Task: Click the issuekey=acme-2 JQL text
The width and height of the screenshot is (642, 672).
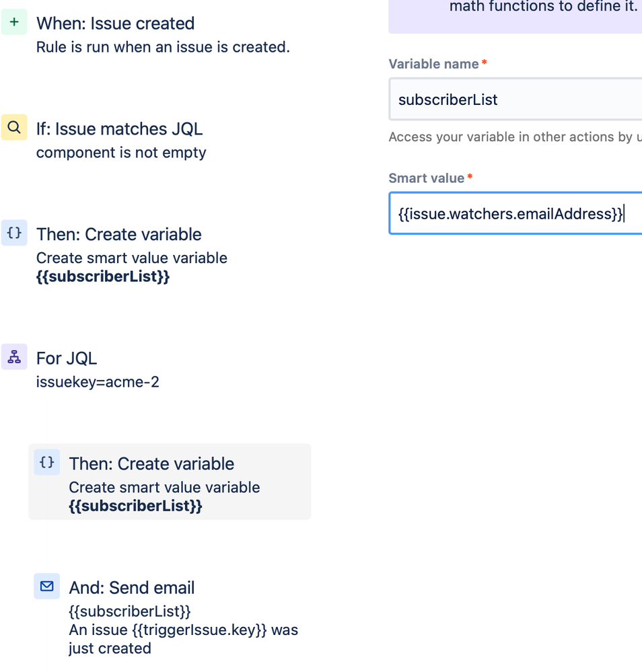Action: point(98,381)
